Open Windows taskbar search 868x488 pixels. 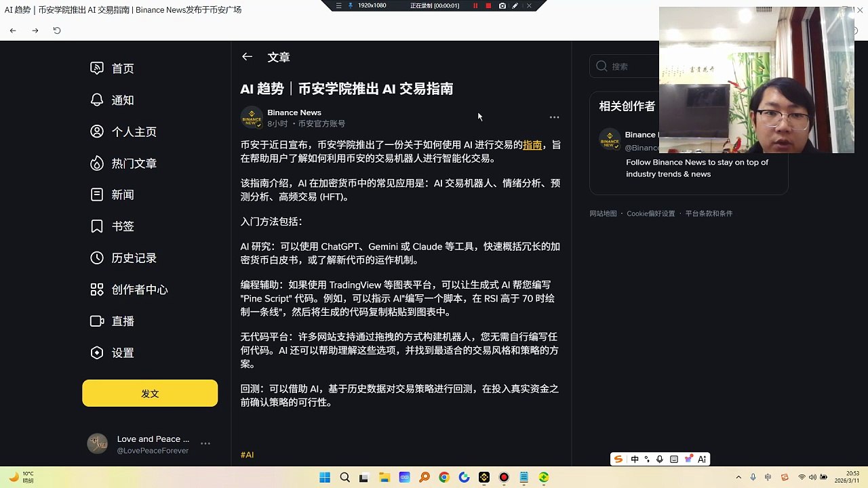click(x=344, y=478)
